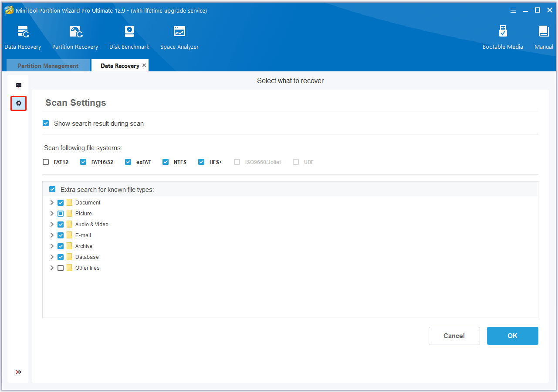Click the Database folder icon
558x392 pixels.
pyautogui.click(x=70, y=257)
